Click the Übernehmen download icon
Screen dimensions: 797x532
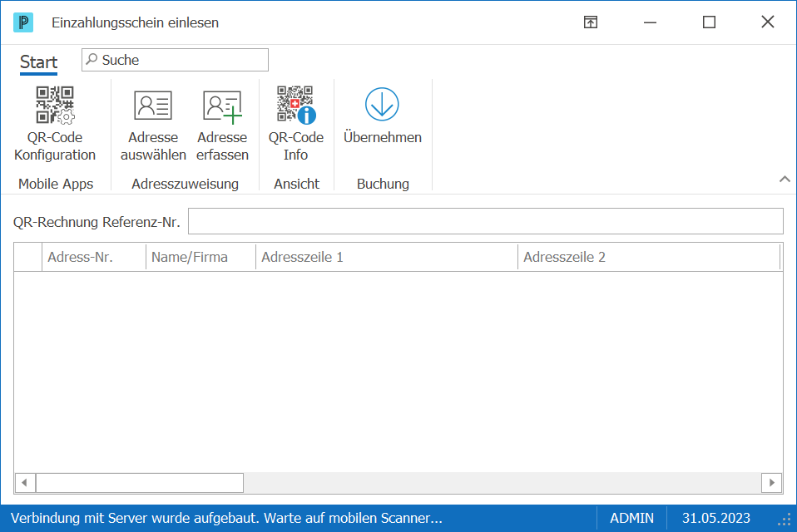click(x=382, y=104)
